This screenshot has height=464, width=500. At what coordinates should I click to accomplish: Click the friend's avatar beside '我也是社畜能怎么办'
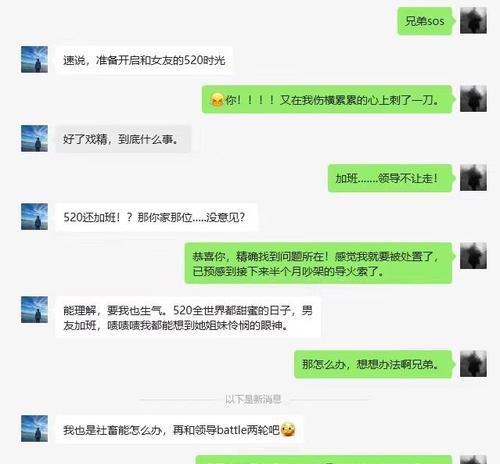click(x=34, y=429)
